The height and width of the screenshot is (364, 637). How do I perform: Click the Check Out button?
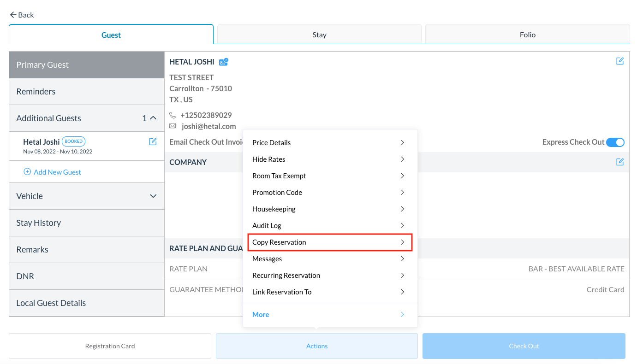(x=524, y=346)
